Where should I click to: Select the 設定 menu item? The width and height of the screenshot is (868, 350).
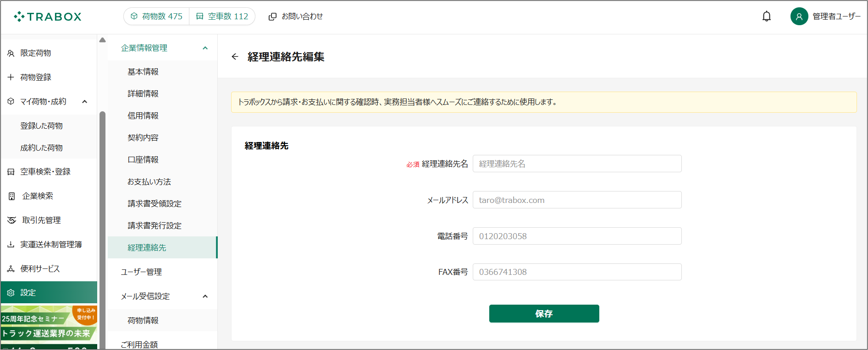point(49,293)
